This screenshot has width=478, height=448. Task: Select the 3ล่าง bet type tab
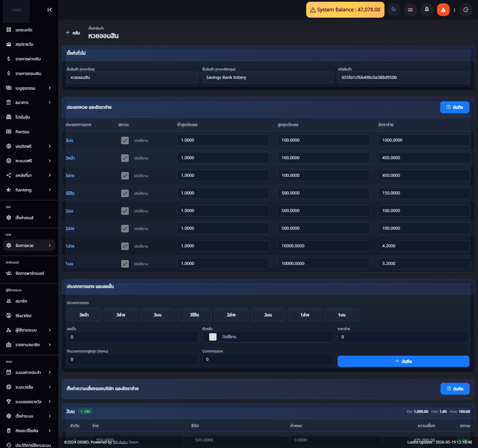(x=121, y=315)
